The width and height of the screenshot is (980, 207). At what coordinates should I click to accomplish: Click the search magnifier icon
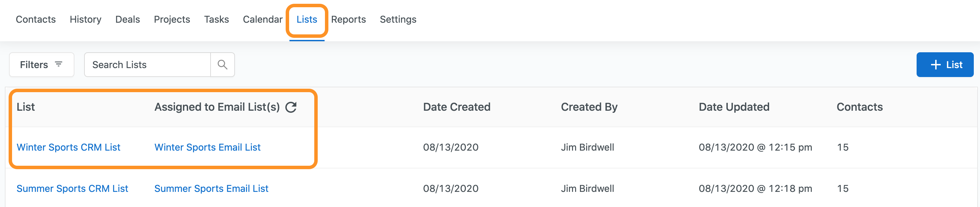(x=223, y=65)
